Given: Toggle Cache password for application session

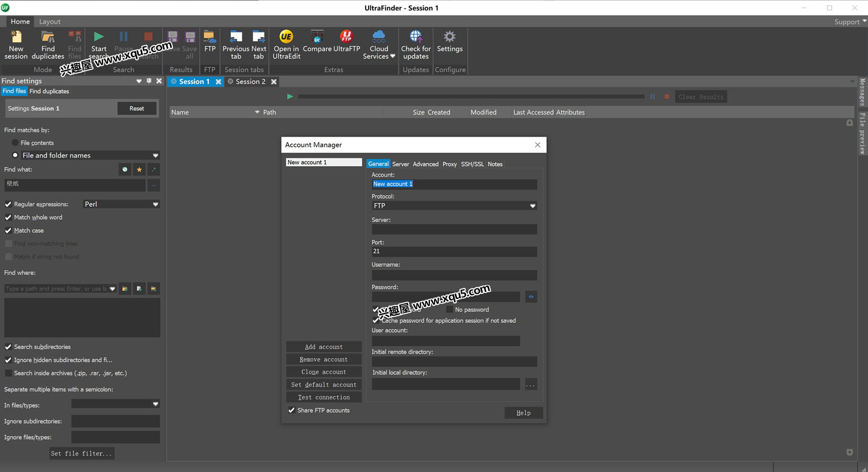Looking at the screenshot, I should point(376,320).
